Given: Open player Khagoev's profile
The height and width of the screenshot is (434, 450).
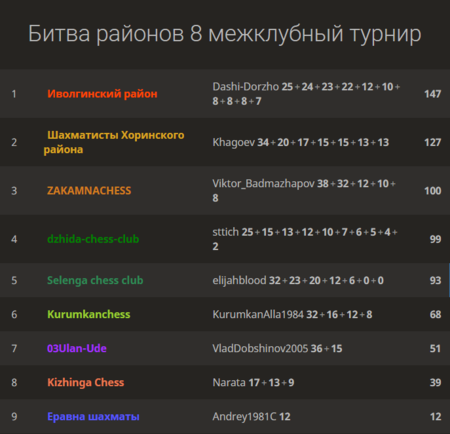Looking at the screenshot, I should pyautogui.click(x=234, y=142).
